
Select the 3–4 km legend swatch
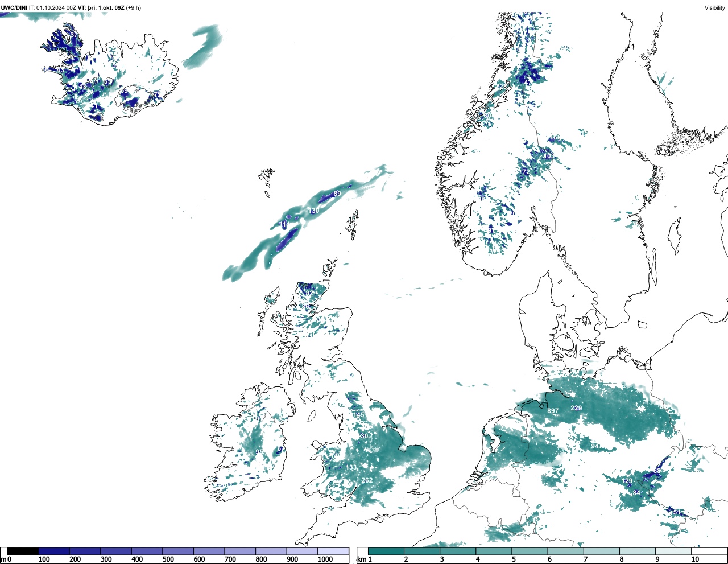pyautogui.click(x=458, y=551)
